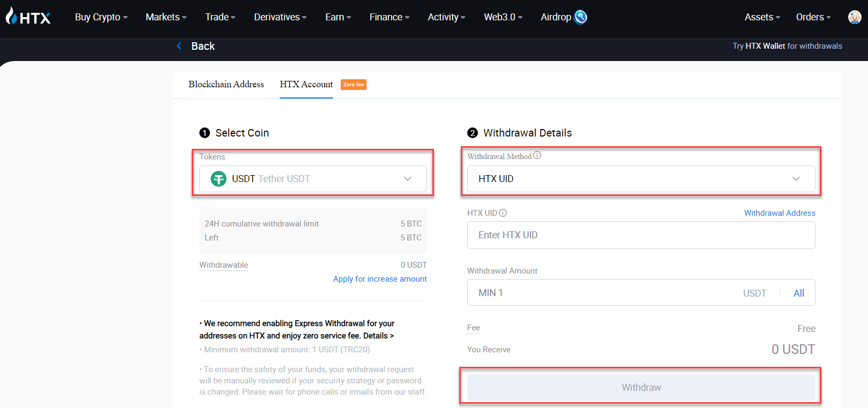Open the Earn menu
868x408 pixels.
point(338,17)
